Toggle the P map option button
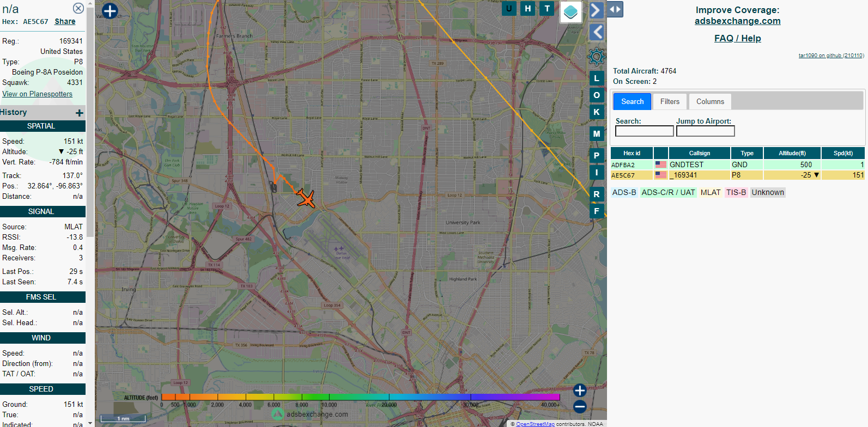 597,156
